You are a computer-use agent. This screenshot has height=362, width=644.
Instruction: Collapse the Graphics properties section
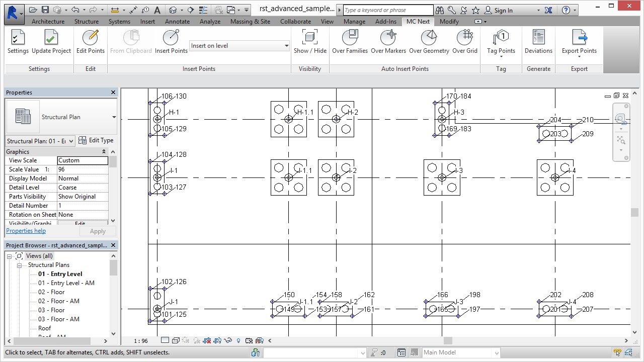(104, 152)
